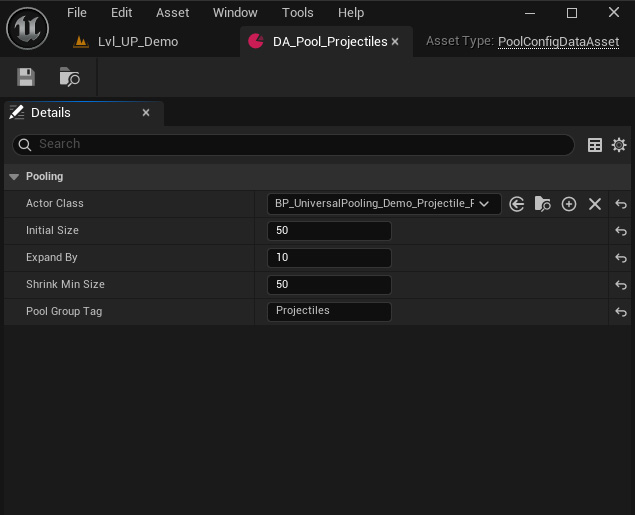Reset Pool Group Tag to default
Viewport: 635px width, 515px height.
(621, 312)
